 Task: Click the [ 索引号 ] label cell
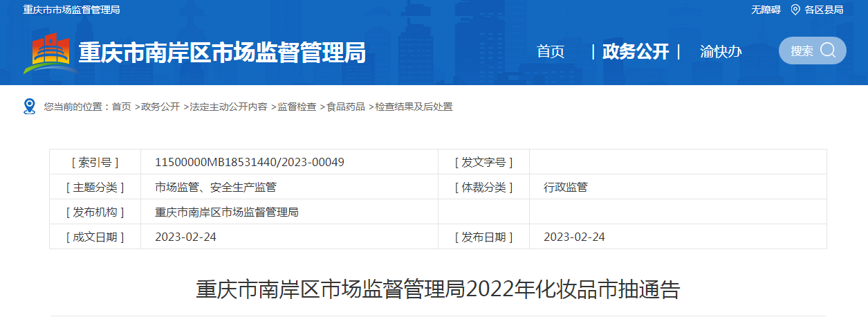95,162
